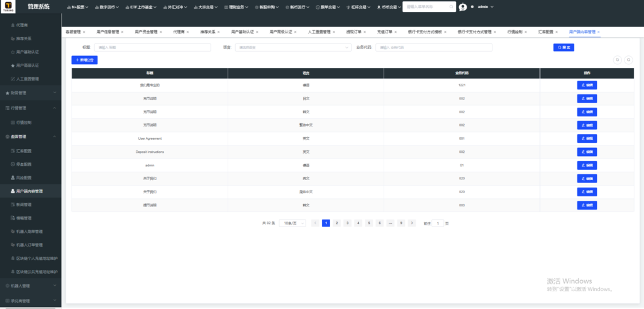The height and width of the screenshot is (309, 644).
Task: Switch to the 提现订单 tab
Action: 353,31
